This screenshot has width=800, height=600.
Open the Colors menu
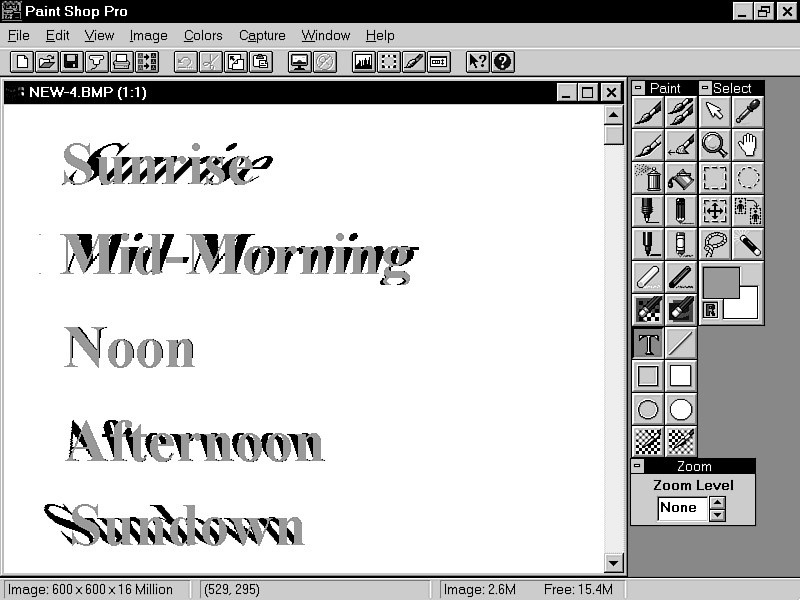point(203,35)
